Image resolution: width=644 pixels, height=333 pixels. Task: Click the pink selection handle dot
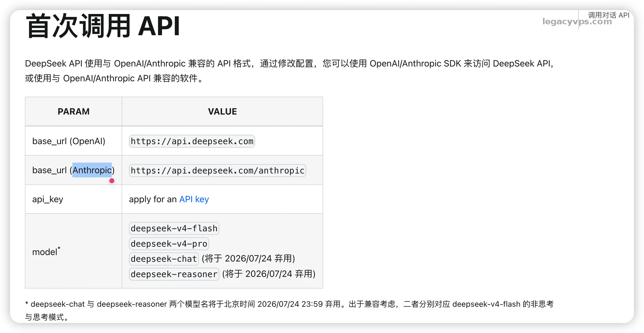112,181
